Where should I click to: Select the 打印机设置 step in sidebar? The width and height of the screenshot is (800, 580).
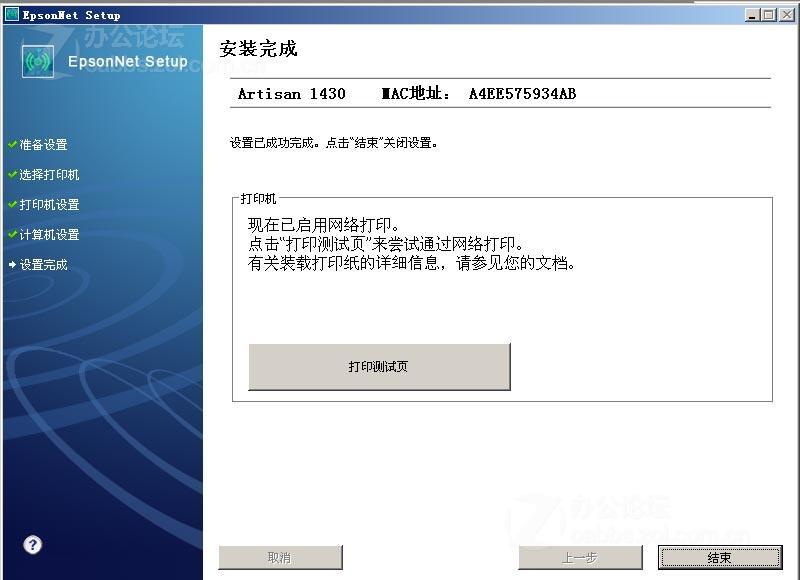tap(49, 205)
